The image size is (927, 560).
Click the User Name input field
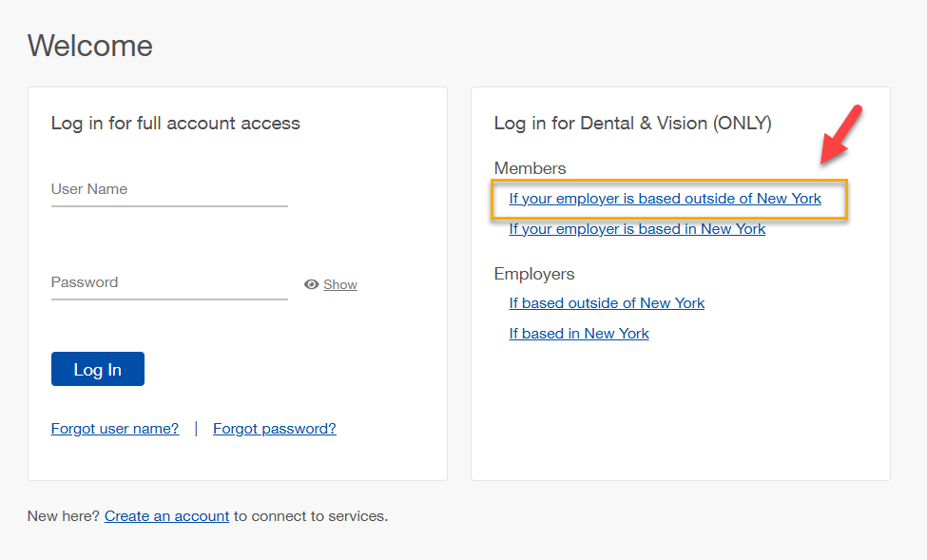(169, 188)
